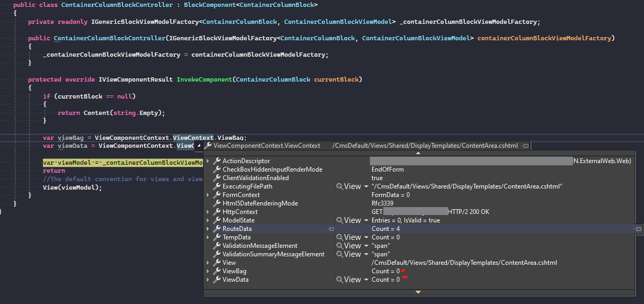Expand the ViewBag property node
This screenshot has width=644, height=304.
[x=208, y=271]
